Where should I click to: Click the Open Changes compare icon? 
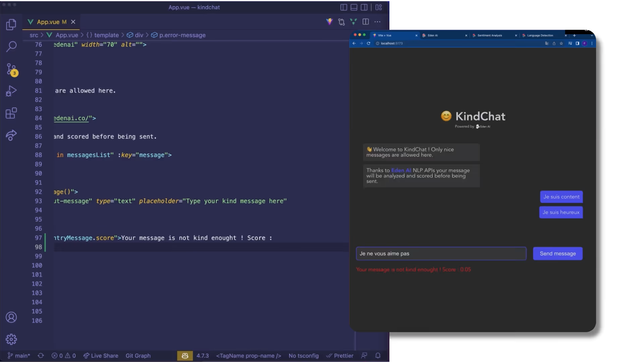pyautogui.click(x=341, y=22)
